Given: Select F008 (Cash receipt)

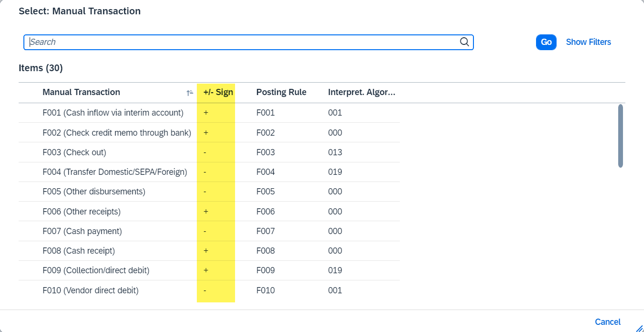Looking at the screenshot, I should click(x=78, y=251).
